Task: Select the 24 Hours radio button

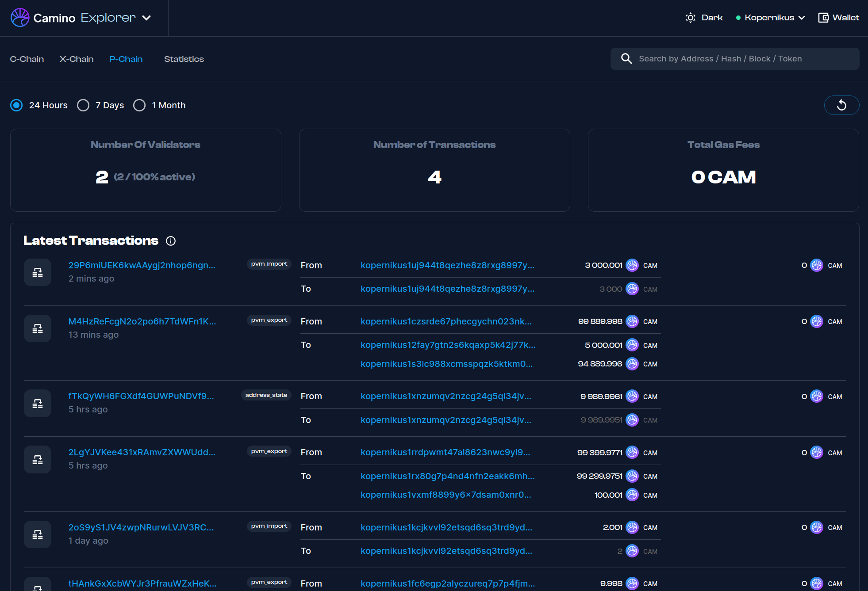Action: point(17,105)
